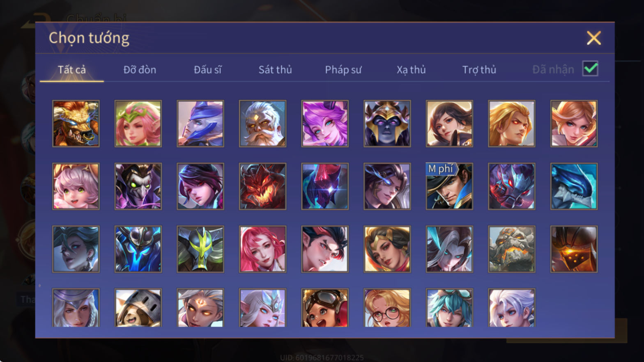Choose the hero labeled M phí
The width and height of the screenshot is (644, 362).
point(449,186)
